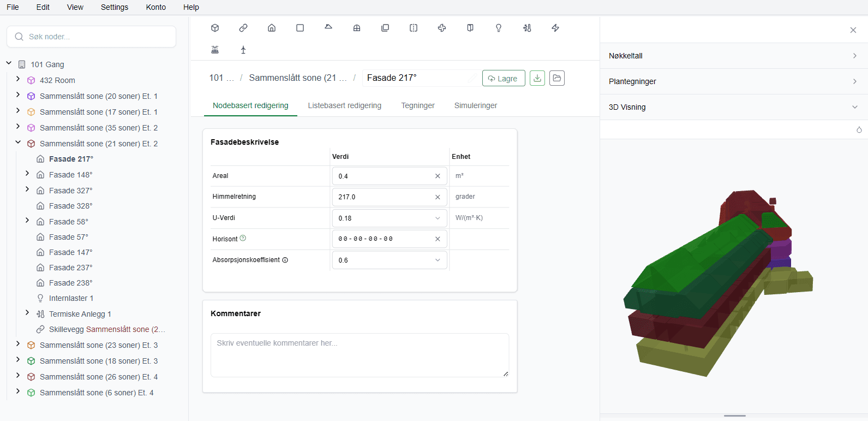Go to the Sammenslått sone (21 … breadcrumb
This screenshot has height=421, width=868.
click(298, 78)
